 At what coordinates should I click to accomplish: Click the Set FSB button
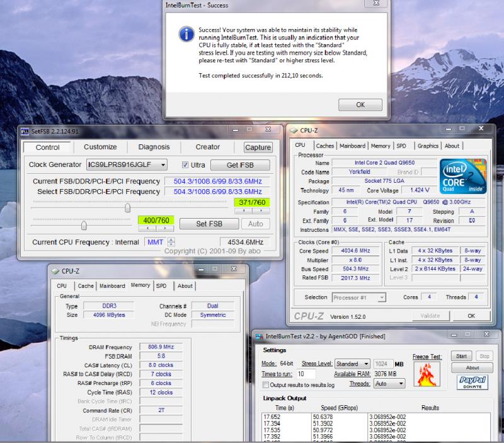[x=209, y=224]
